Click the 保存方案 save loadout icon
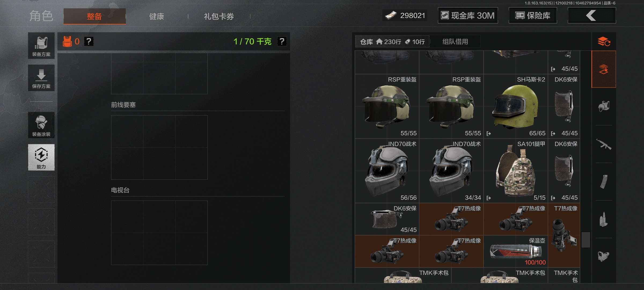The width and height of the screenshot is (644, 290). (x=41, y=78)
